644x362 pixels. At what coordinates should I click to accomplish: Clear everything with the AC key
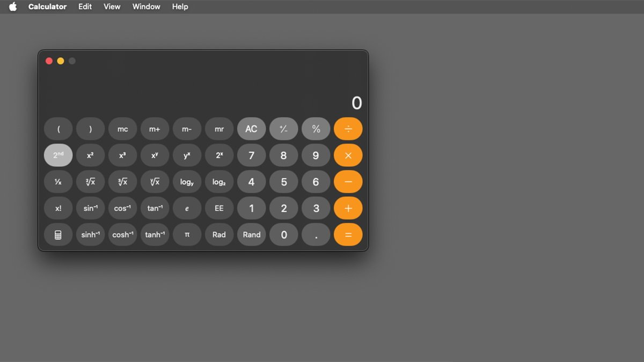[x=251, y=129]
